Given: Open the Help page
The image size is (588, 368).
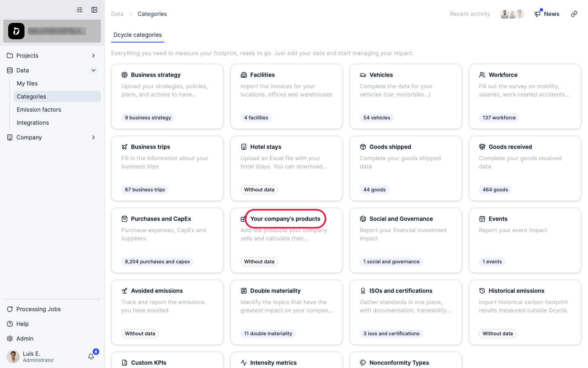Looking at the screenshot, I should pos(52,324).
